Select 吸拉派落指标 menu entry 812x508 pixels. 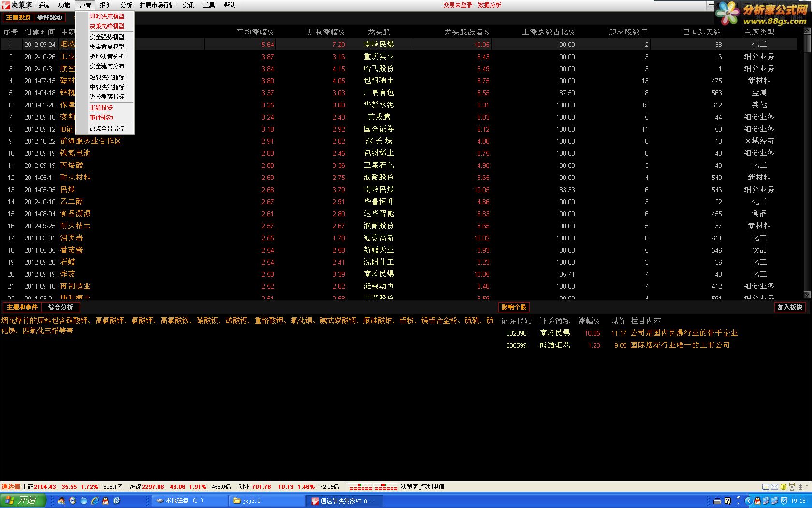[x=105, y=97]
